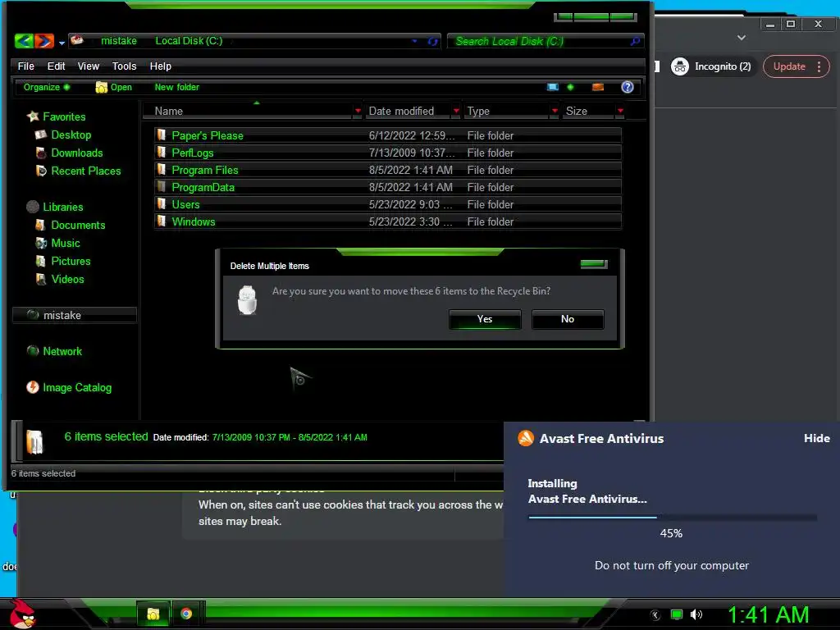Open the Documents library
Viewport: 840px width, 630px height.
coord(71,225)
